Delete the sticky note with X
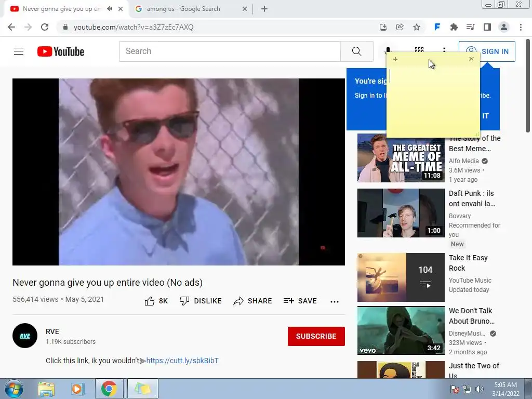The height and width of the screenshot is (399, 532). tap(471, 59)
